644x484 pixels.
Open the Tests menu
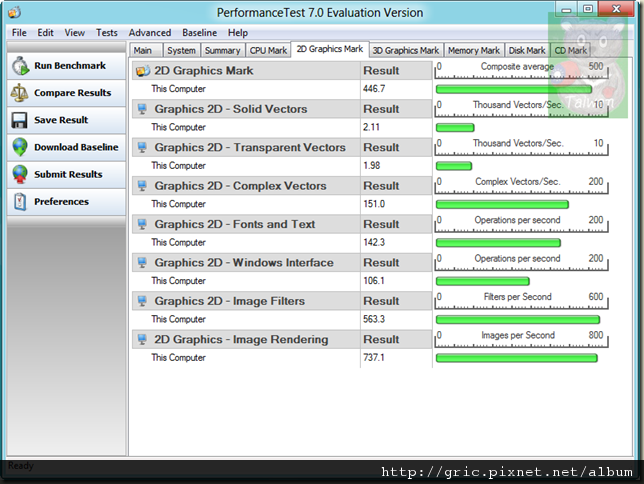tap(106, 33)
